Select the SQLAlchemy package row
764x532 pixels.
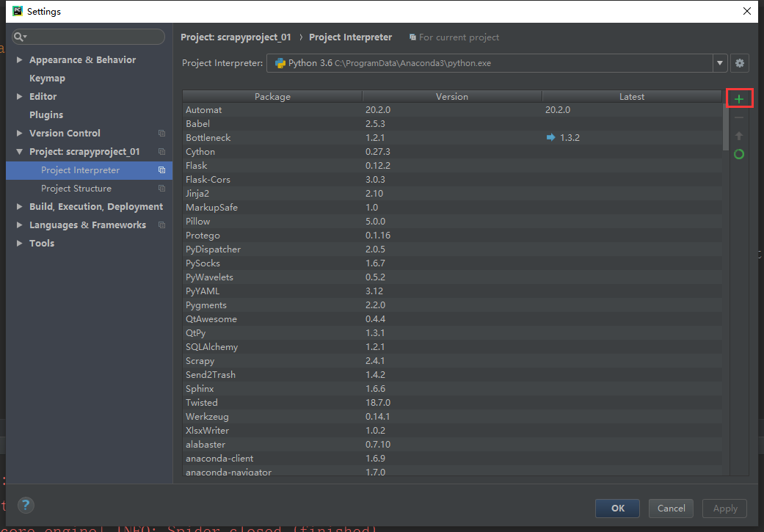452,347
